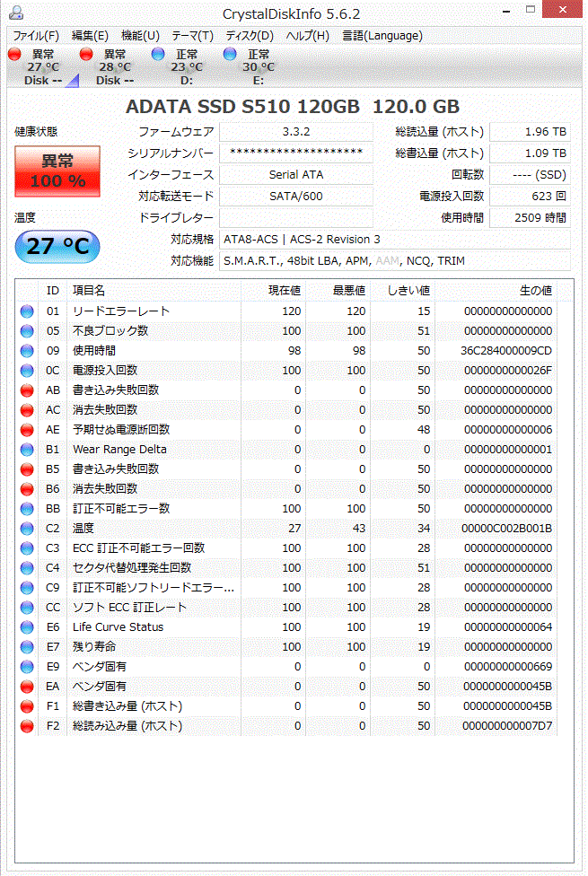The width and height of the screenshot is (588, 876).
Task: Click the masked serial number field
Action: point(296,153)
